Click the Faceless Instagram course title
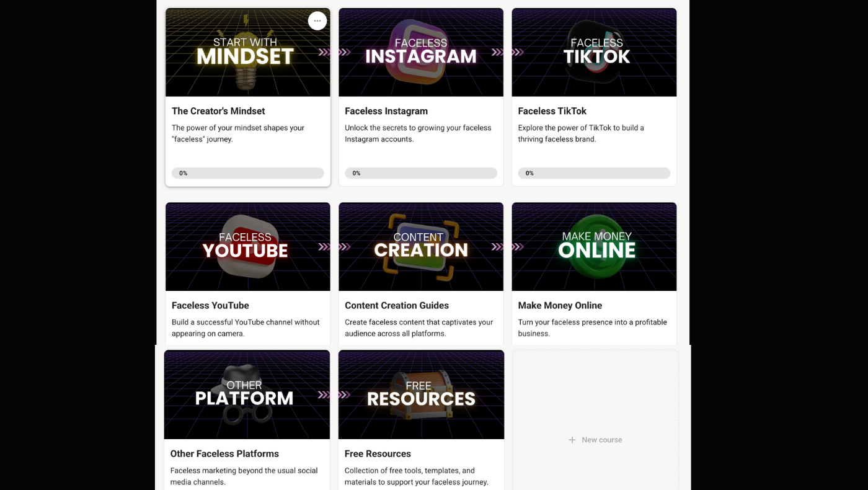868x490 pixels. pos(386,111)
